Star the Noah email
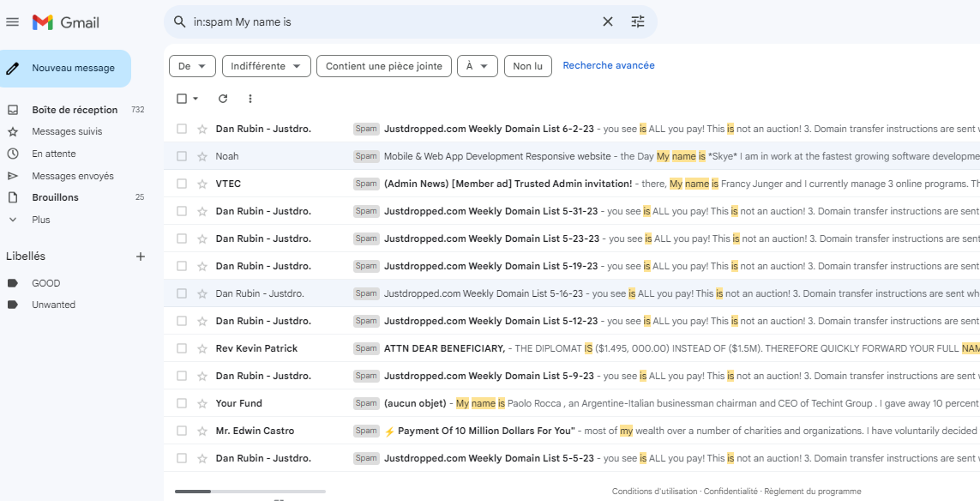The image size is (980, 501). point(201,156)
